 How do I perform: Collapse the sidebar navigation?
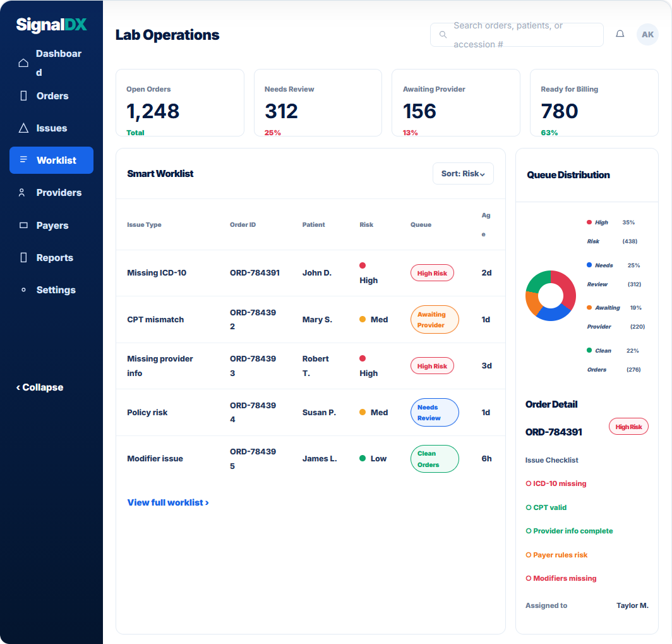(39, 387)
